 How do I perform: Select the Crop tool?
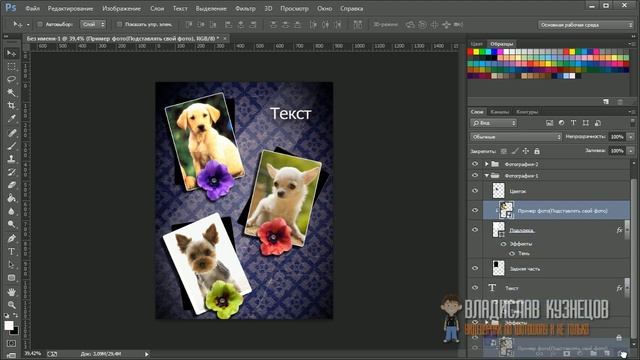coord(11,106)
